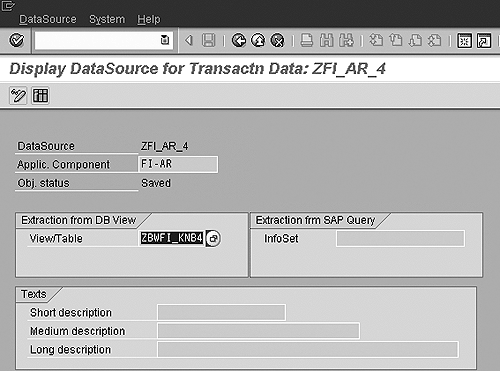Open the DataSource menu
Image resolution: width=500 pixels, height=371 pixels.
pos(48,19)
